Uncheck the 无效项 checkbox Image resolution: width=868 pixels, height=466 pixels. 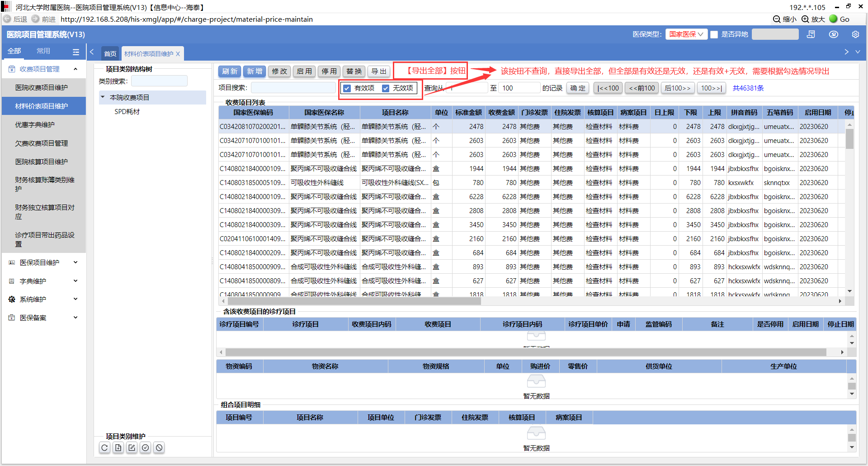click(386, 88)
